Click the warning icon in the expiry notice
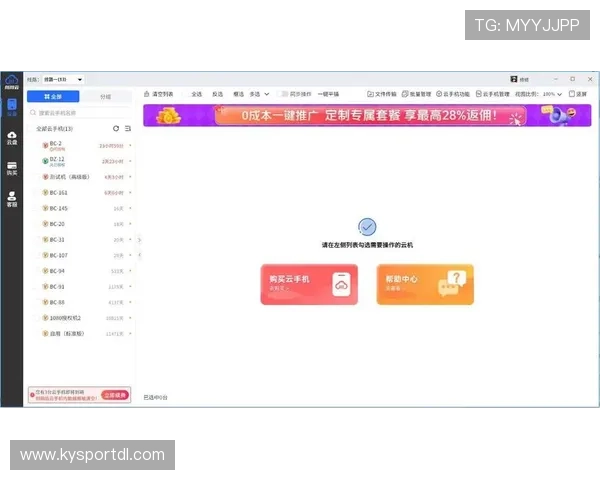600x480 pixels. click(33, 395)
